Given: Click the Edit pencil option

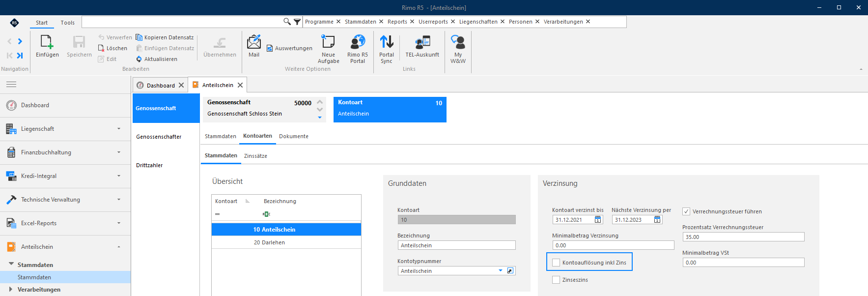Looking at the screenshot, I should 107,59.
